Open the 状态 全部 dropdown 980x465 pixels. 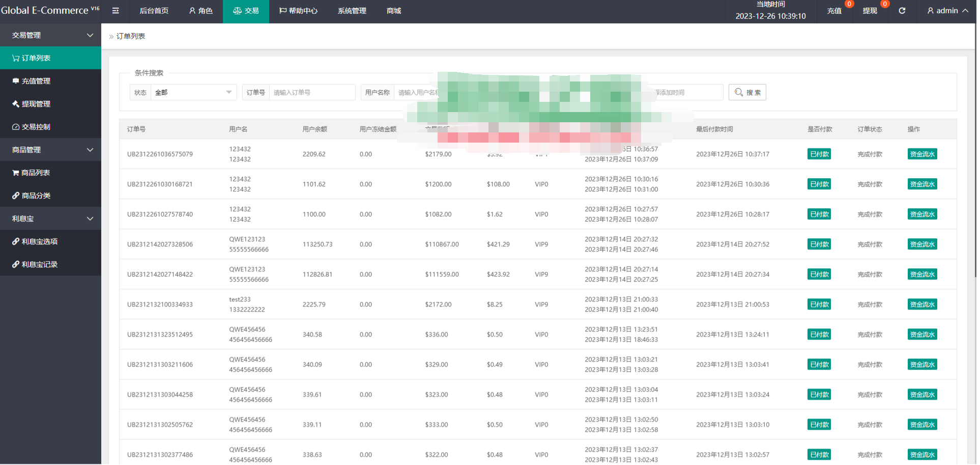click(x=193, y=92)
